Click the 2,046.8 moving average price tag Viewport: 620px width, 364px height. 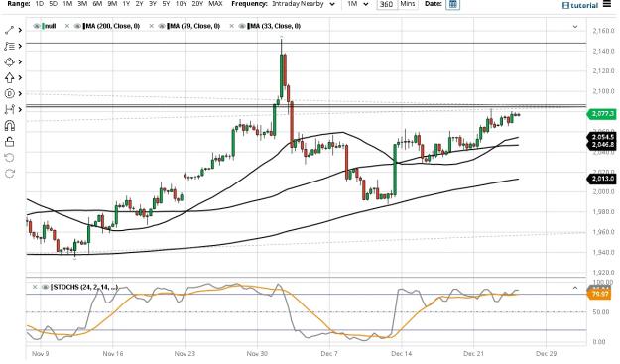pyautogui.click(x=602, y=145)
